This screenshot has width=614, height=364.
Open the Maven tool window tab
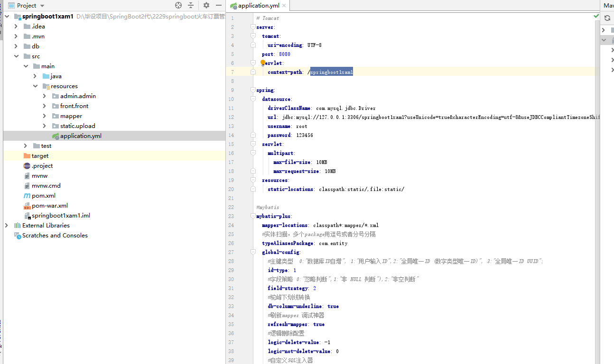pyautogui.click(x=607, y=6)
